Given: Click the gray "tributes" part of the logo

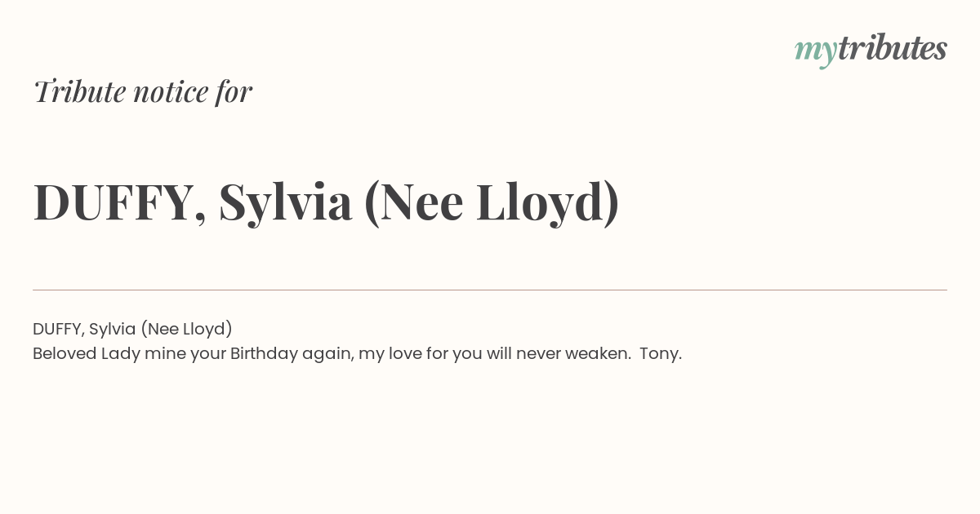Looking at the screenshot, I should click(893, 48).
